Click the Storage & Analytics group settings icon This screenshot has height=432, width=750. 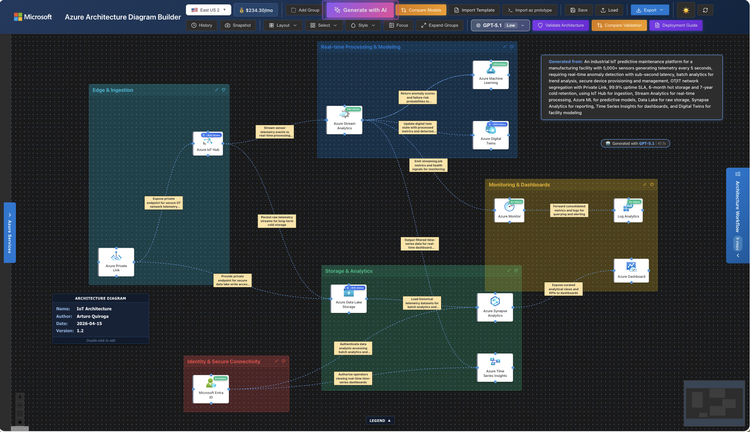coord(516,271)
